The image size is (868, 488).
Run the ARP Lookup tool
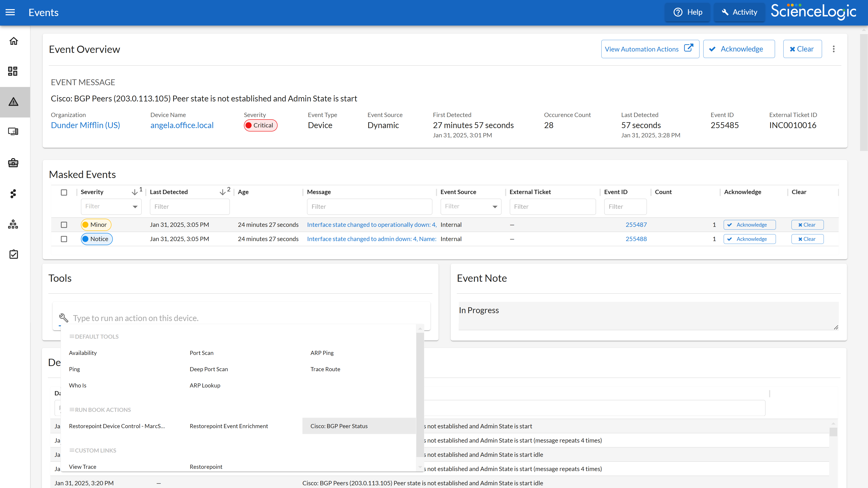205,385
